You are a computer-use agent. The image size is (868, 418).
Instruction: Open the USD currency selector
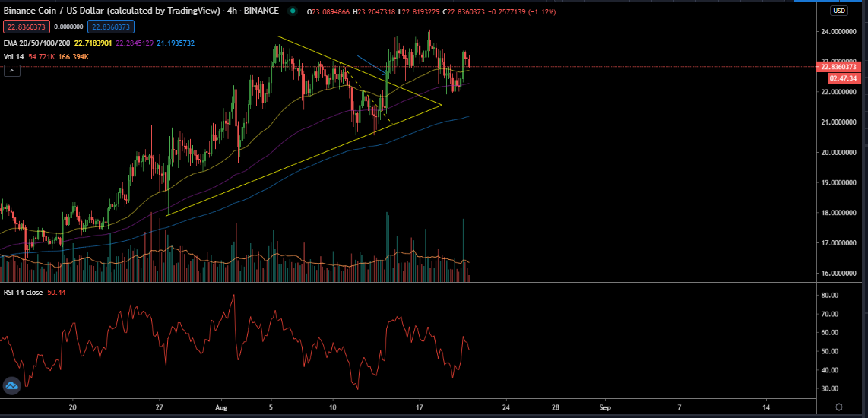(839, 11)
